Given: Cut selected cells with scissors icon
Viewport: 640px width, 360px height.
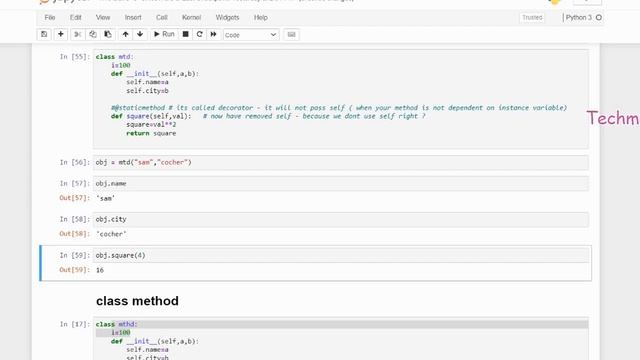Looking at the screenshot, I should pos(77,34).
